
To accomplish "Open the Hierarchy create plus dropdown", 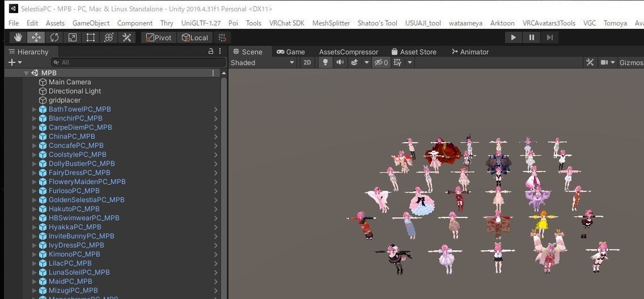I will [x=15, y=62].
